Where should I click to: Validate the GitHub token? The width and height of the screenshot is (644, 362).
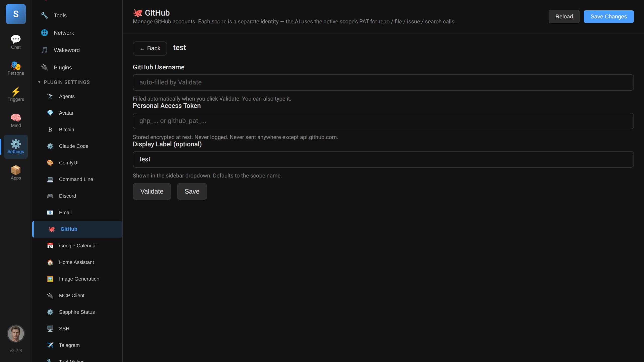152,191
